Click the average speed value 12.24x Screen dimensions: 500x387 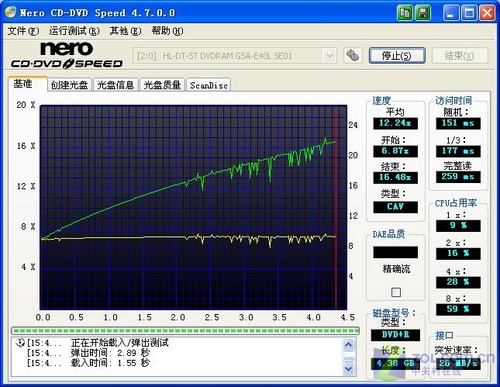(x=395, y=123)
